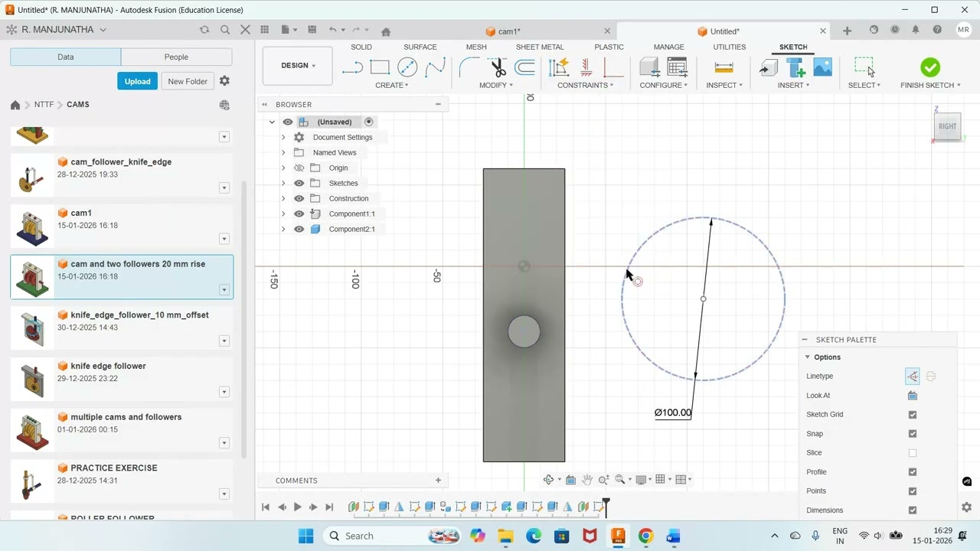Play the timeline
The width and height of the screenshot is (980, 551).
(298, 507)
